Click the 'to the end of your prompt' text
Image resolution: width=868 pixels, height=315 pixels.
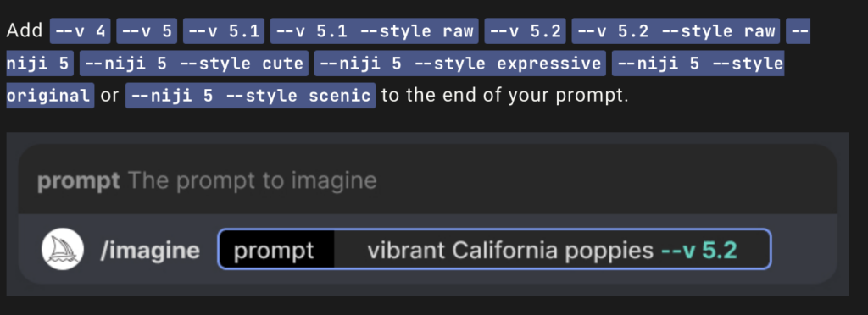coord(505,95)
